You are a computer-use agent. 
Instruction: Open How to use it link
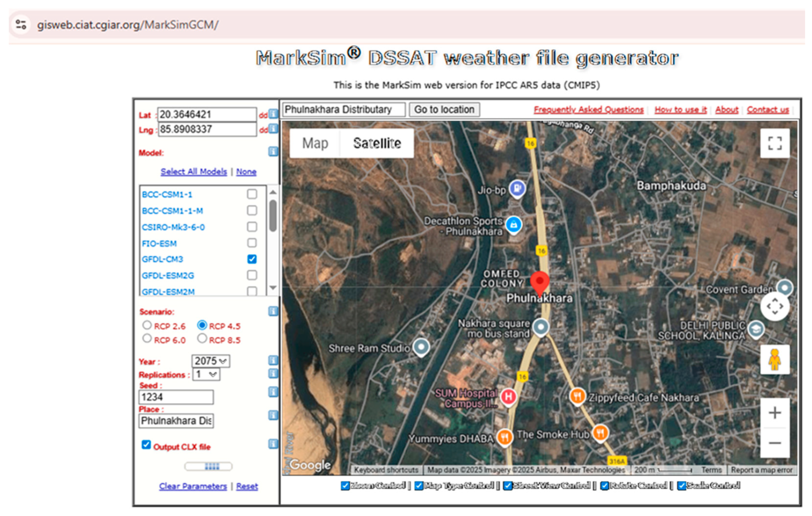tap(681, 110)
